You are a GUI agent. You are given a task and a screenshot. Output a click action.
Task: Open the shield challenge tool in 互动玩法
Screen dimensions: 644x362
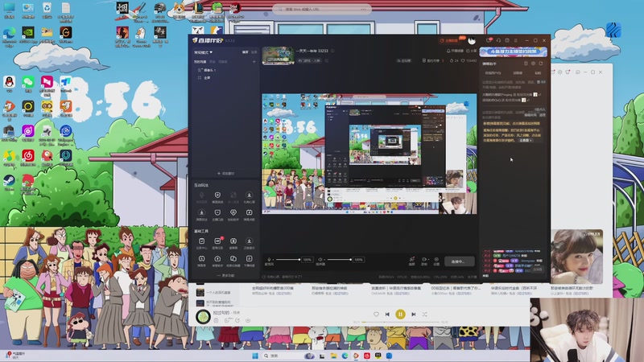217,196
